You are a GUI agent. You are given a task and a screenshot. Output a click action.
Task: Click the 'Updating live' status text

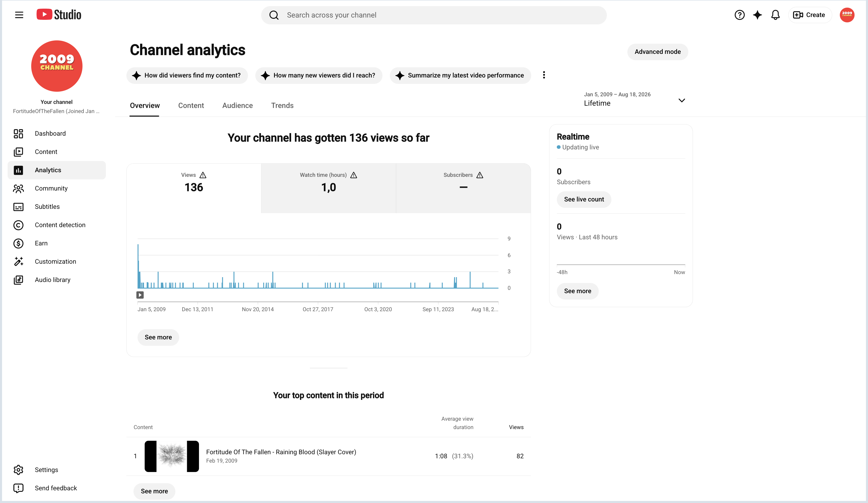(x=580, y=147)
